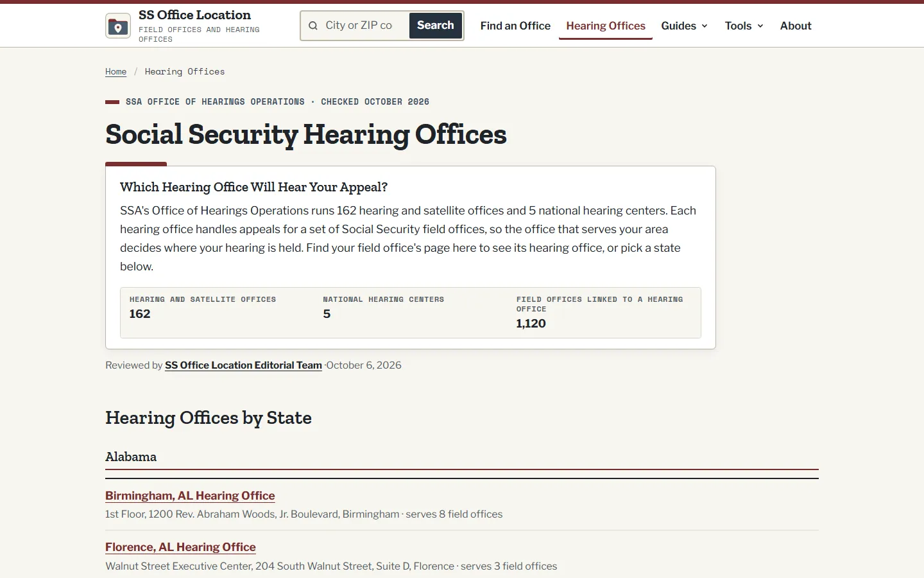Follow the Home breadcrumb link
This screenshot has width=924, height=578.
point(116,71)
